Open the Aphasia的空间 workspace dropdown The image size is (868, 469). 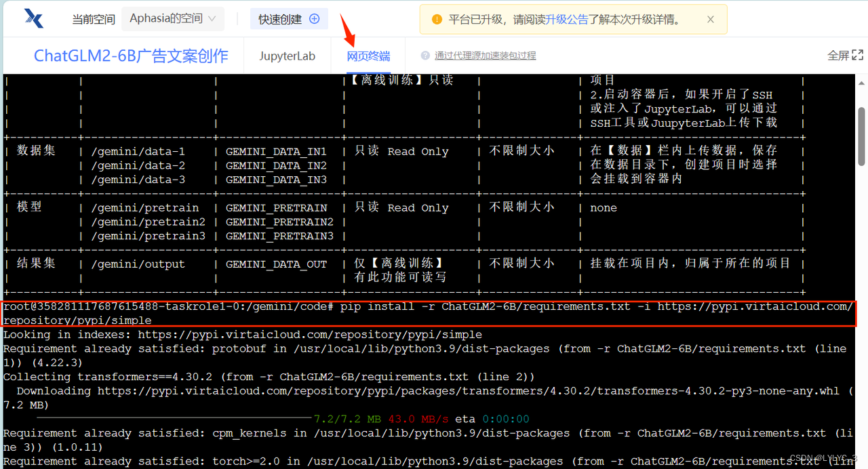(173, 19)
